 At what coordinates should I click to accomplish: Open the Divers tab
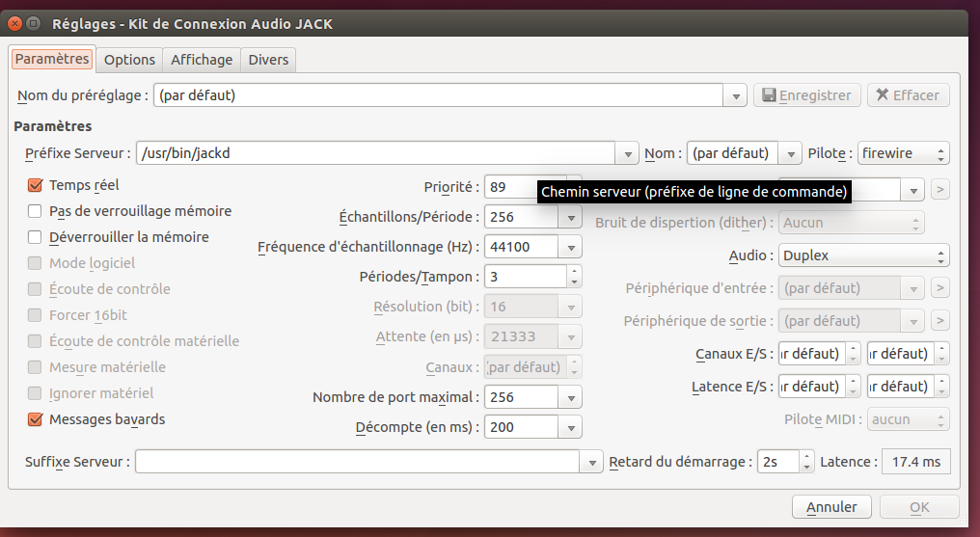[268, 60]
